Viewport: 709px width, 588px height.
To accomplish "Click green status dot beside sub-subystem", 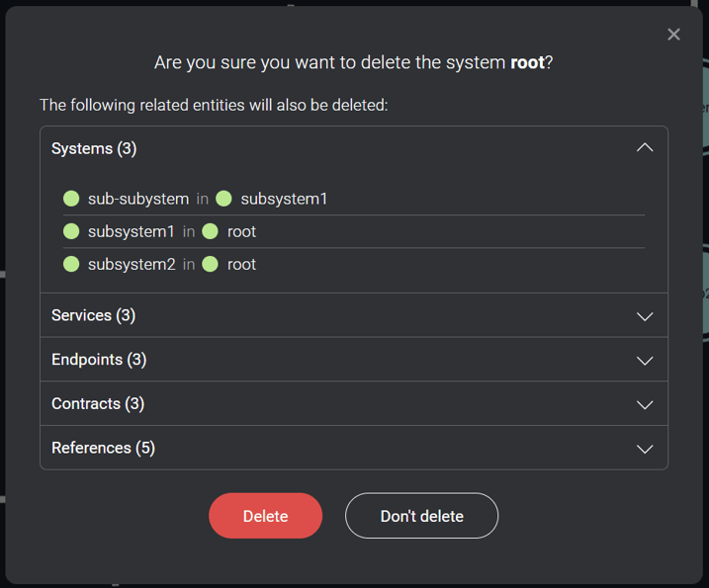I will (x=71, y=199).
